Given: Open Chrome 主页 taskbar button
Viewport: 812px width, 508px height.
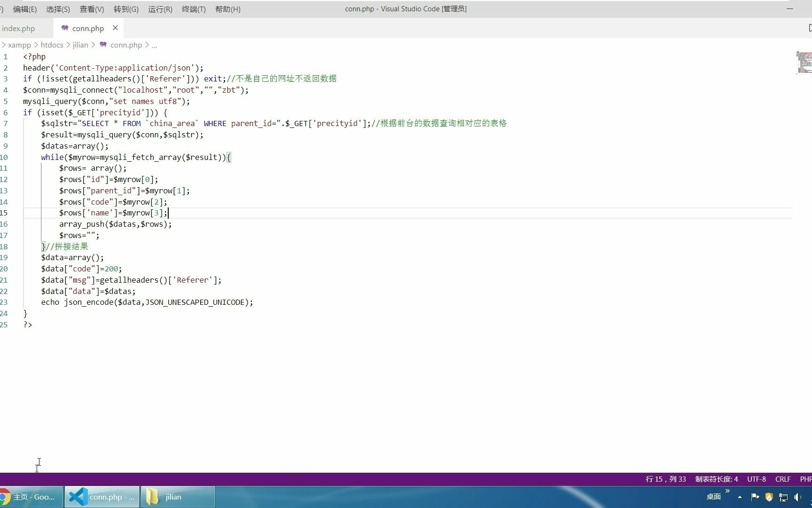Looking at the screenshot, I should click(31, 497).
